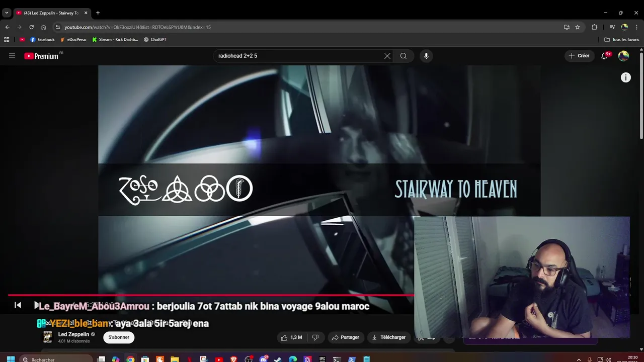Screen dimensions: 644x362
Task: Bookmark this page with star
Action: (578, 27)
